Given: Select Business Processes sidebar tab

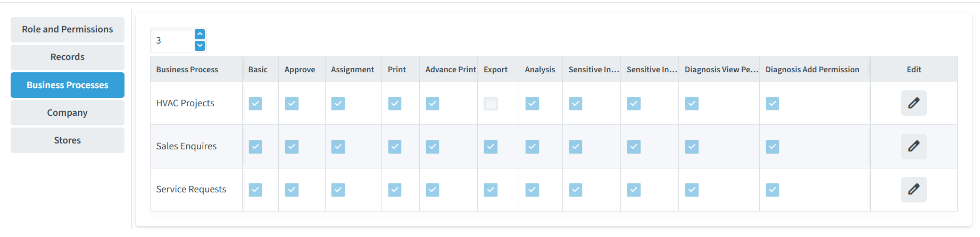Looking at the screenshot, I should tap(68, 85).
